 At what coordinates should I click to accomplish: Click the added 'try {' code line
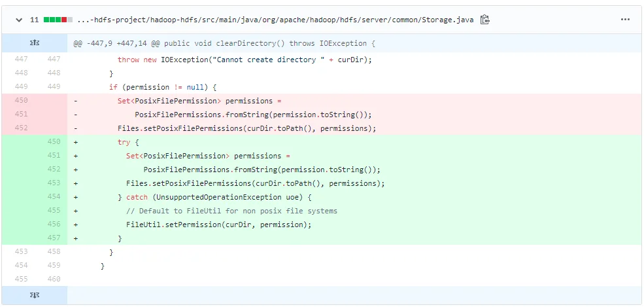(x=124, y=142)
